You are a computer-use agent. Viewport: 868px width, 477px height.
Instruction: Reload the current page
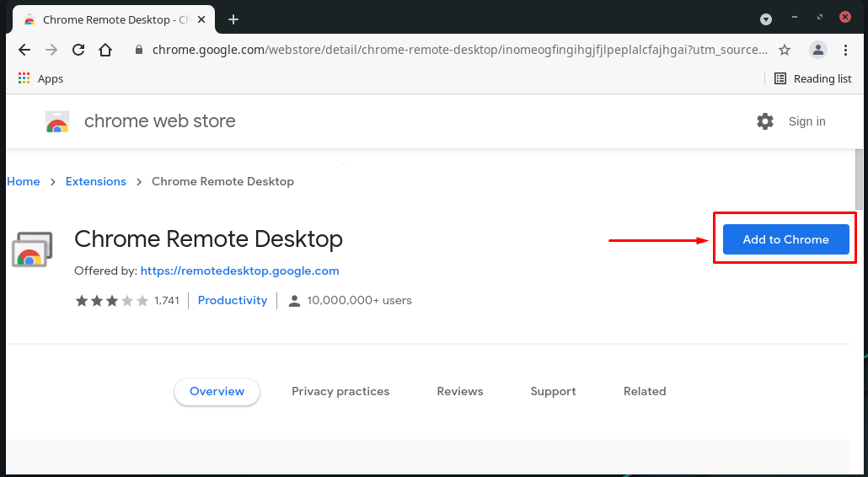point(78,50)
